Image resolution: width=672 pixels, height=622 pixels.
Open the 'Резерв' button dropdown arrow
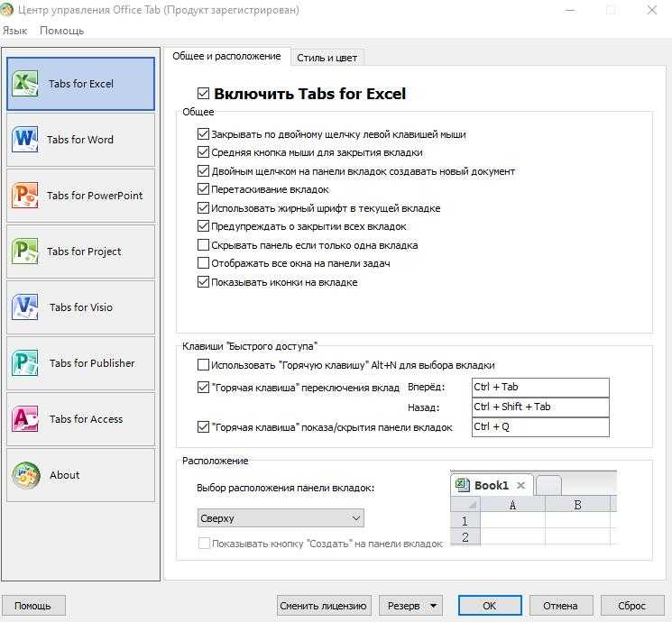[x=433, y=606]
